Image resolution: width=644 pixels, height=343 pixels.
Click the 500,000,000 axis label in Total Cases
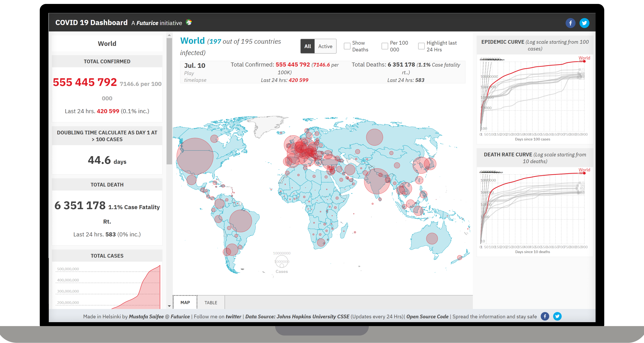(68, 269)
